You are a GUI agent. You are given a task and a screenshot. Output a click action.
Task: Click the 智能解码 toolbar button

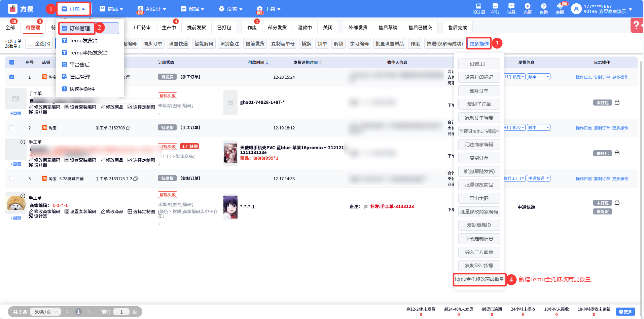pyautogui.click(x=204, y=44)
